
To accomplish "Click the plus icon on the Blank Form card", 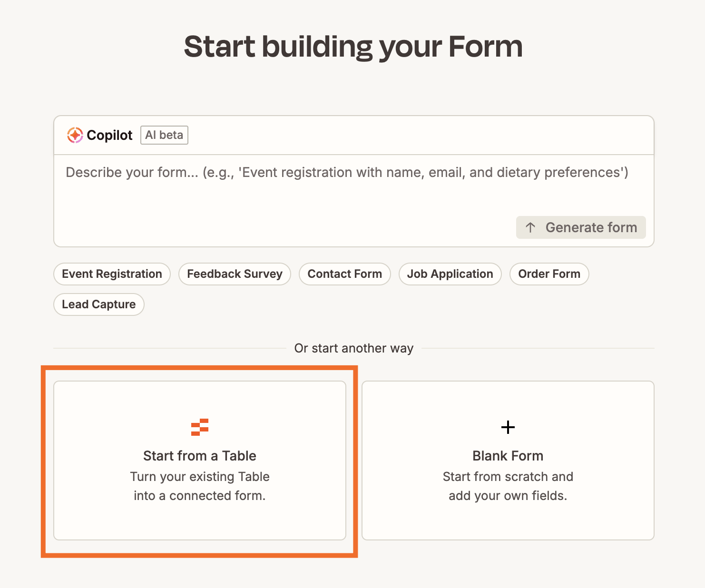I will (x=508, y=427).
